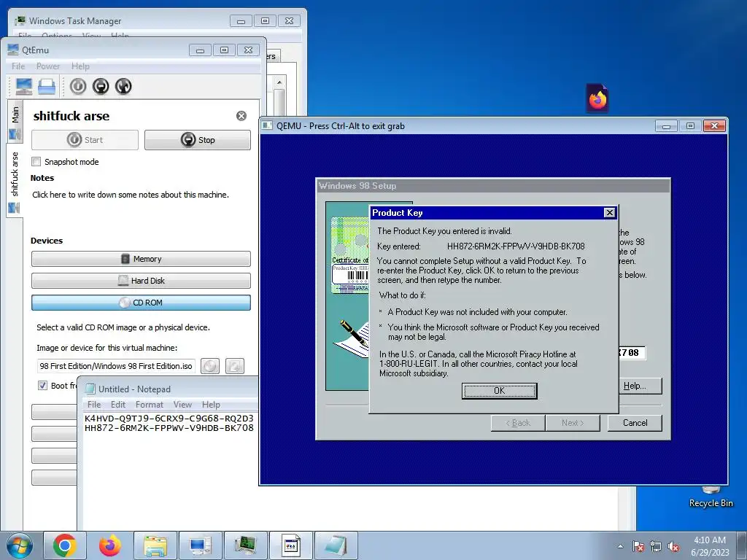Image resolution: width=747 pixels, height=560 pixels.
Task: Close the virtual machine tab with the round X
Action: [x=241, y=116]
